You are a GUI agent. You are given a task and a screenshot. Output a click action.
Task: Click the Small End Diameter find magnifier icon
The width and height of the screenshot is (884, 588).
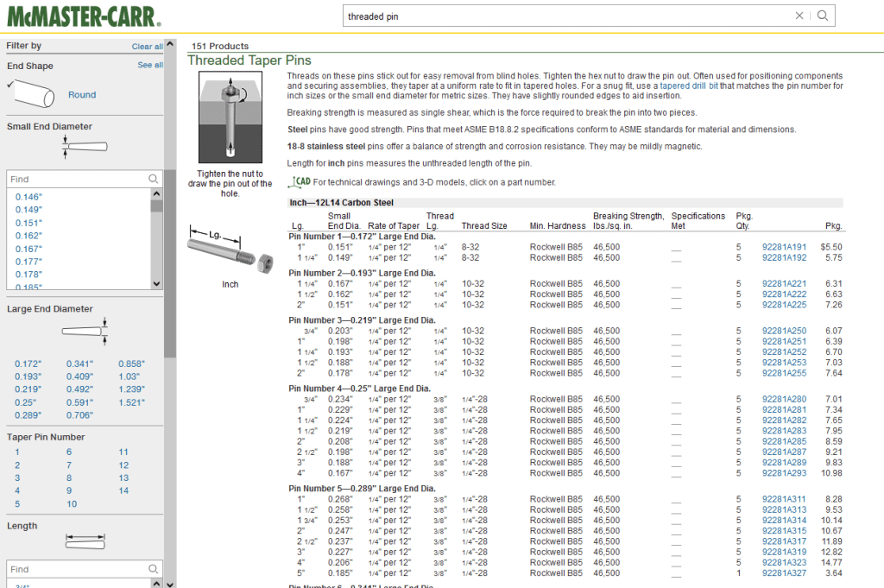[x=153, y=179]
